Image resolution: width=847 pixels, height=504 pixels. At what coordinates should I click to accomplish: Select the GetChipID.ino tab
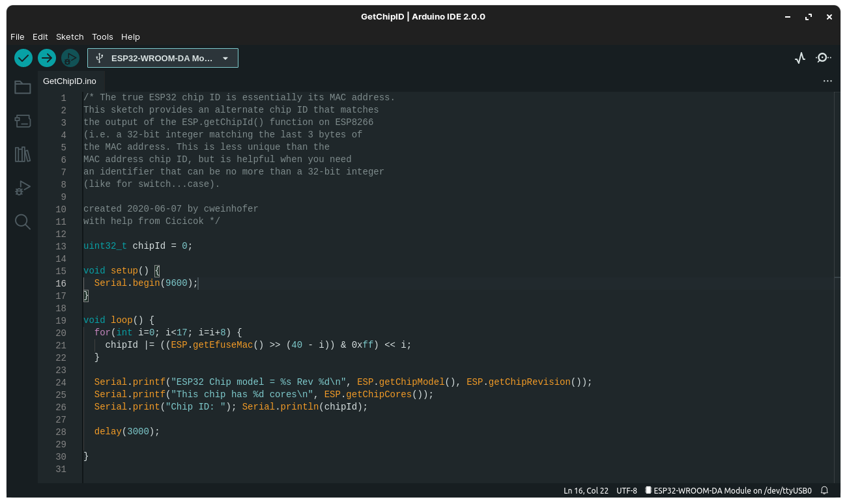(70, 81)
